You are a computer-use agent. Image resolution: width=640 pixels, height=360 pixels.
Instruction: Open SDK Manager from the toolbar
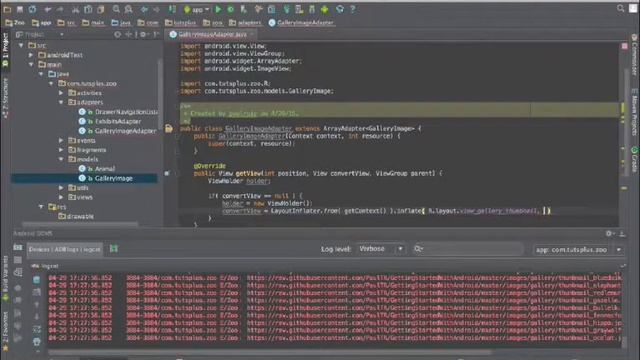click(312, 9)
